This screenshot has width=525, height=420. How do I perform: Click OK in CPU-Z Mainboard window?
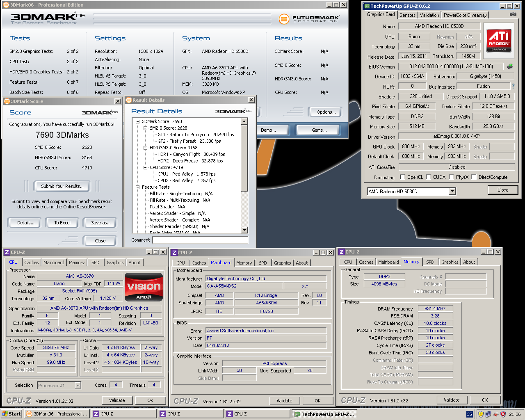317,401
